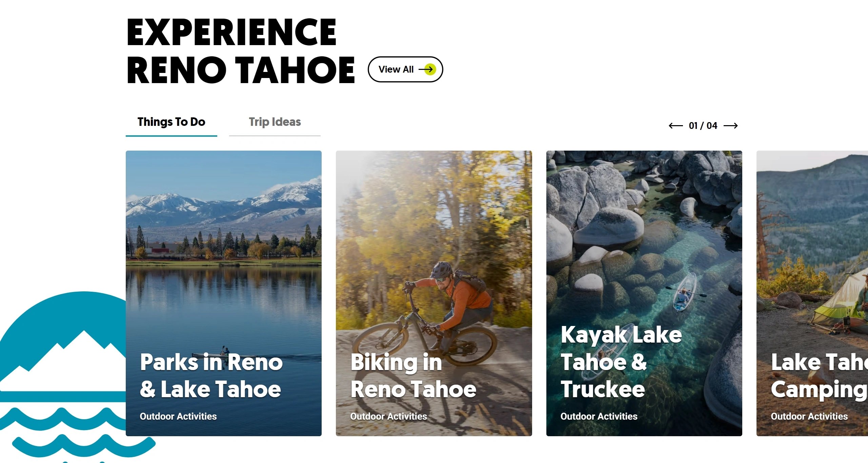The image size is (868, 463).
Task: Select Outdoor Activities tag on Kayak card
Action: (599, 416)
